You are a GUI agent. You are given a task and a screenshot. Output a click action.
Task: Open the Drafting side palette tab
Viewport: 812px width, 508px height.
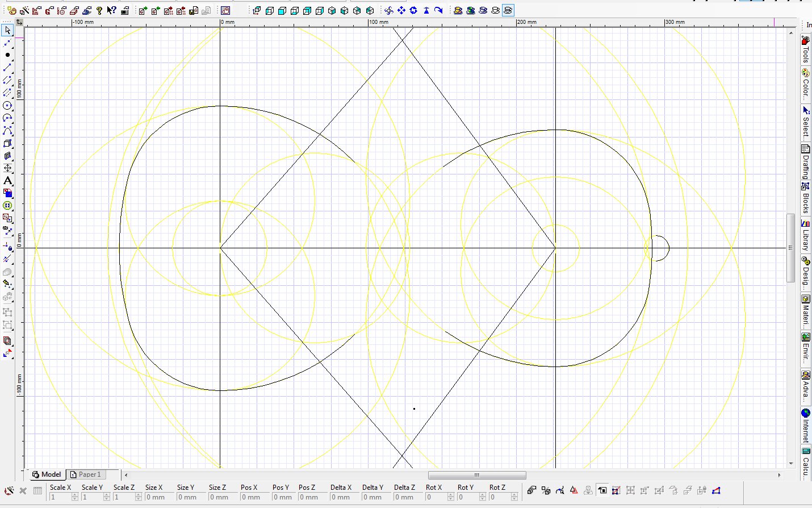coord(806,161)
